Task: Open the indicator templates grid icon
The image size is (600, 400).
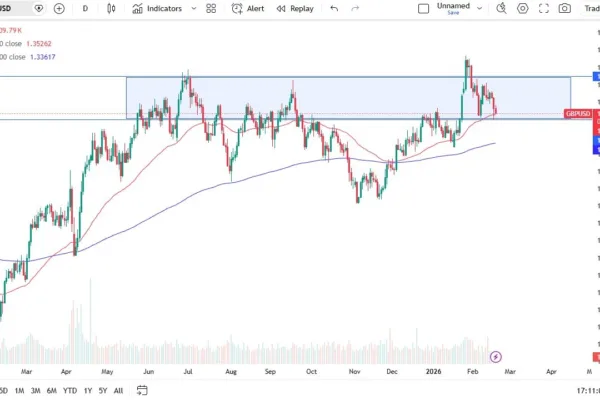Action: click(x=211, y=8)
